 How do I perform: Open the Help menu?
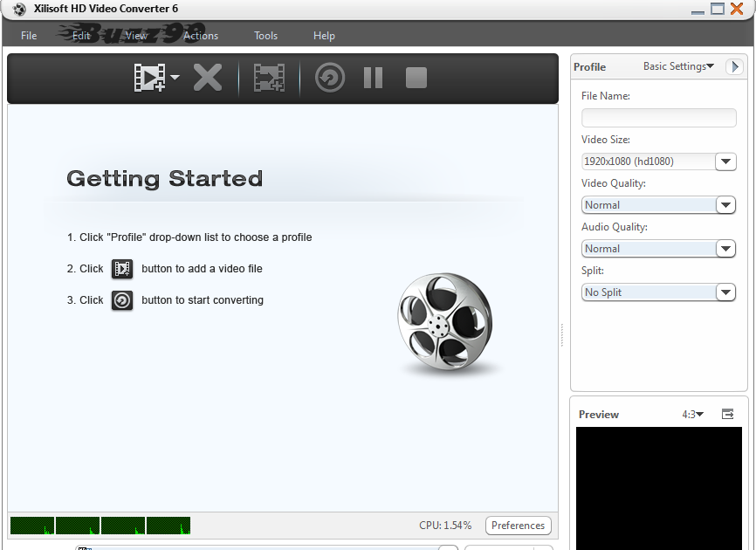click(324, 36)
